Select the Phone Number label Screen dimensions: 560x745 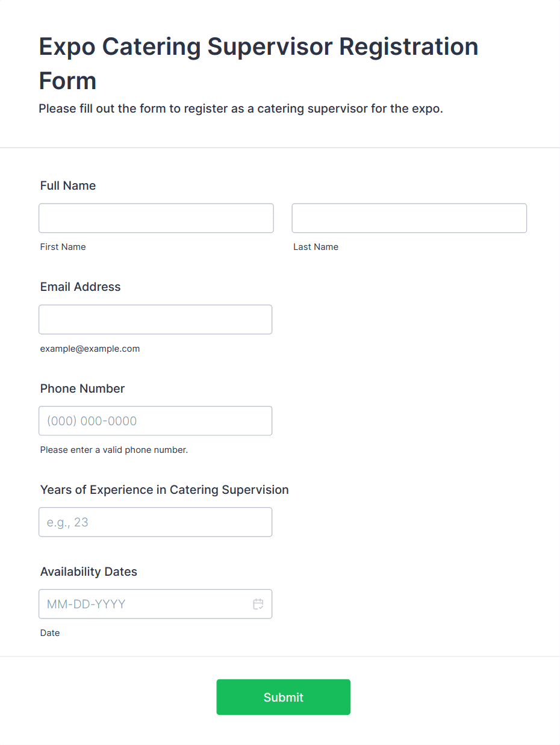point(82,388)
